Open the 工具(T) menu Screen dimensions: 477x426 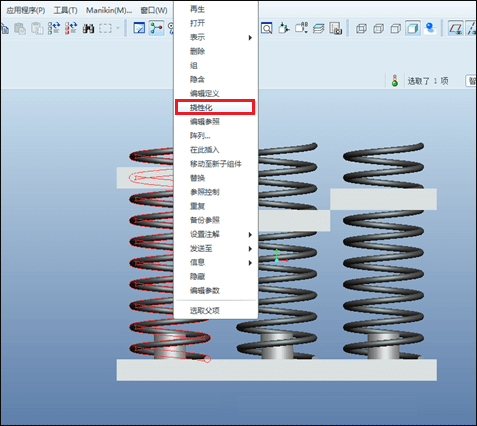click(65, 10)
